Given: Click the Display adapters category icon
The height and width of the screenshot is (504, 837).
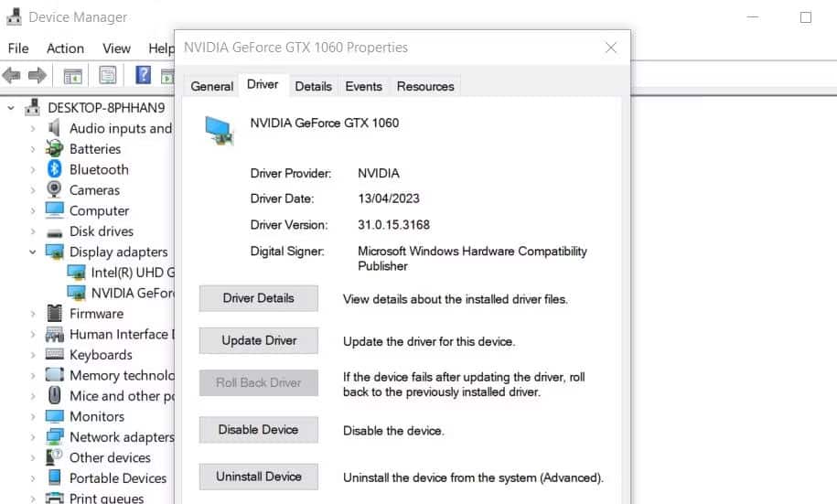Looking at the screenshot, I should coord(55,252).
